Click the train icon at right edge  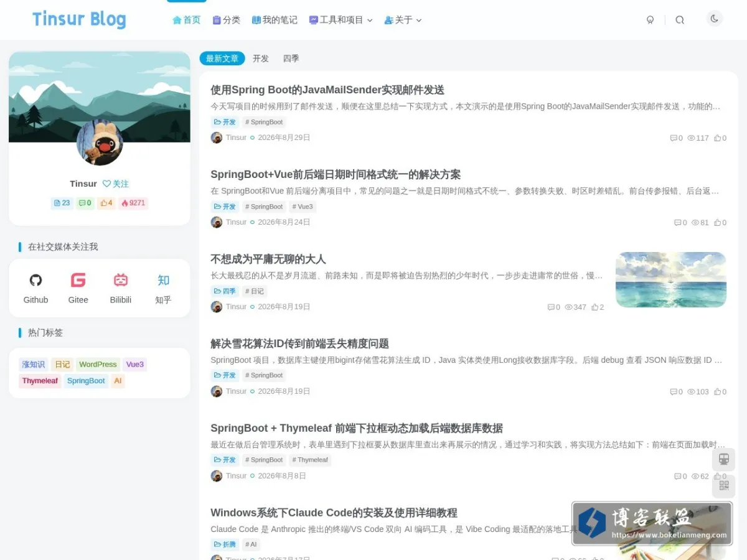[723, 459]
